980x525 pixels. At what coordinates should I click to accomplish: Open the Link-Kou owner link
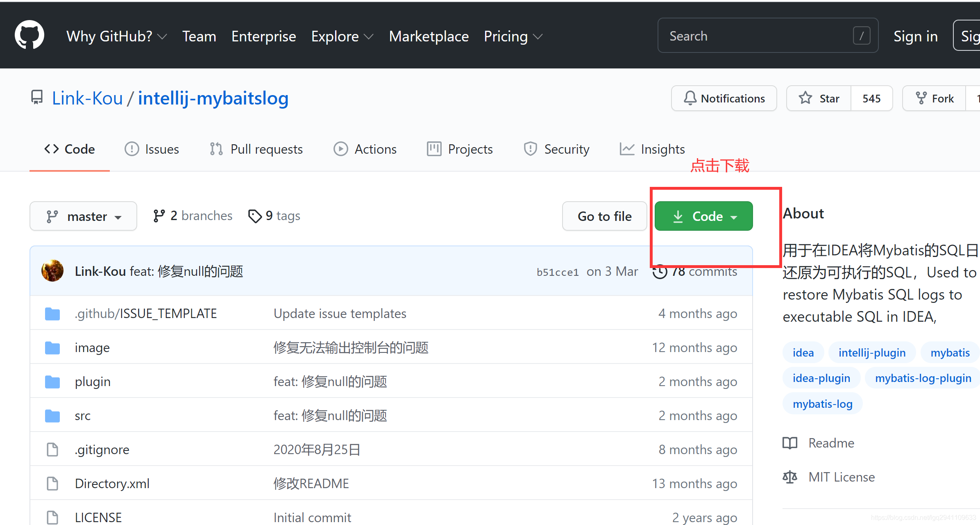pyautogui.click(x=87, y=98)
